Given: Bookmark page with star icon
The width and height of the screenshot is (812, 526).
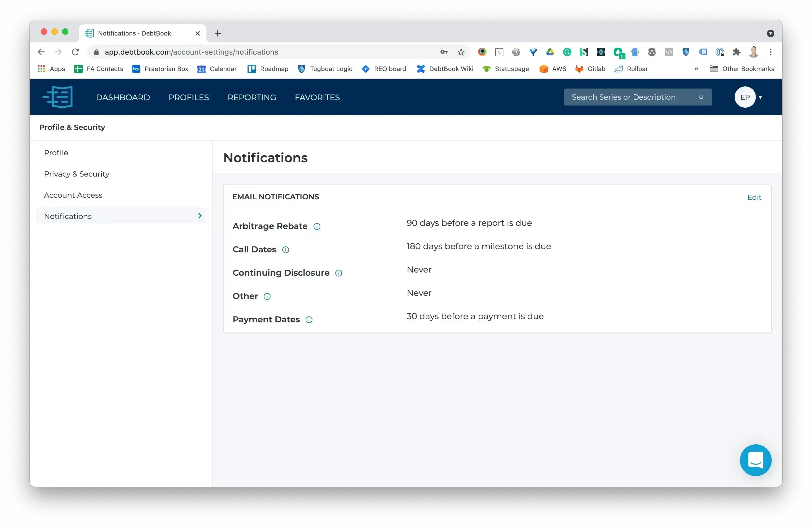Looking at the screenshot, I should tap(461, 52).
